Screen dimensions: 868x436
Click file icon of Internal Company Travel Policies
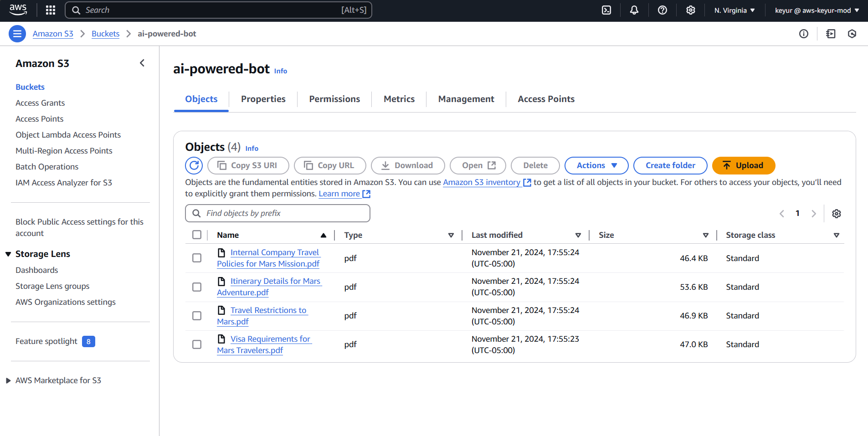221,252
